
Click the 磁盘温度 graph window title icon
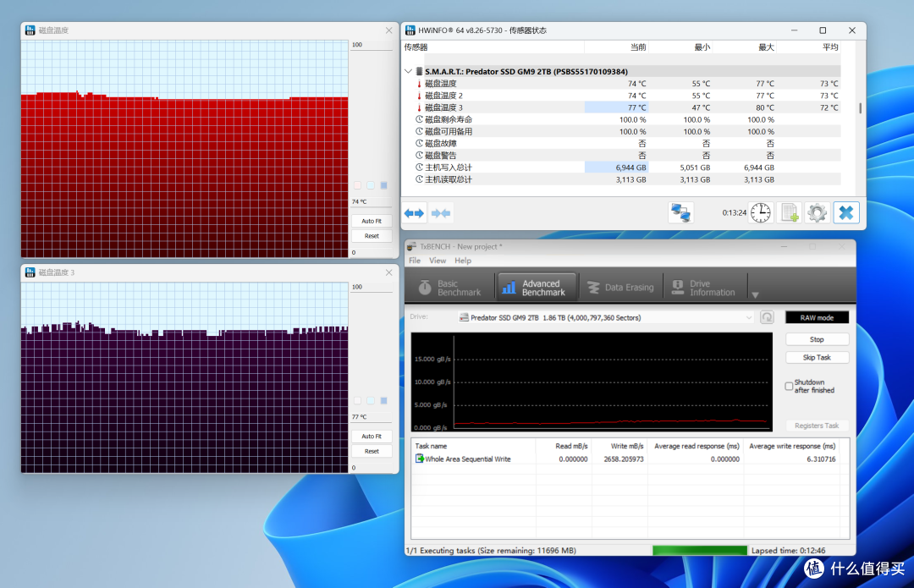point(30,30)
